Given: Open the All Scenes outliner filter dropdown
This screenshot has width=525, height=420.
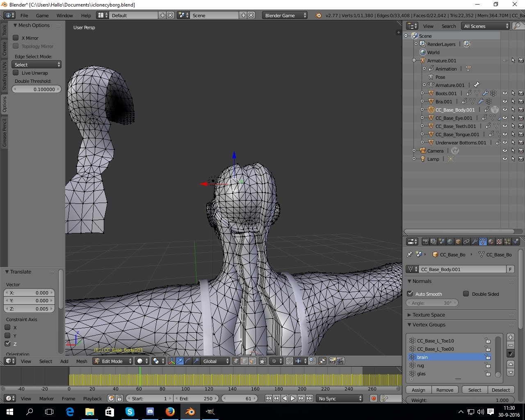Looking at the screenshot, I should [x=485, y=26].
